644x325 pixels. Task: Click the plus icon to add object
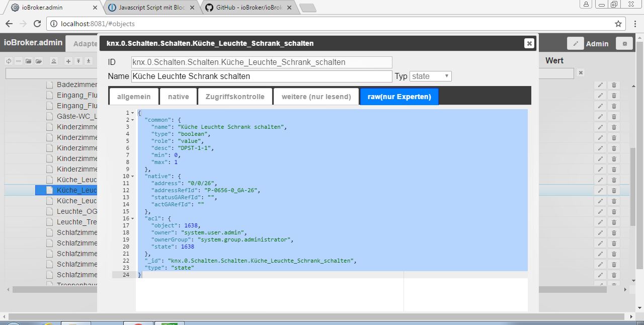pos(68,61)
